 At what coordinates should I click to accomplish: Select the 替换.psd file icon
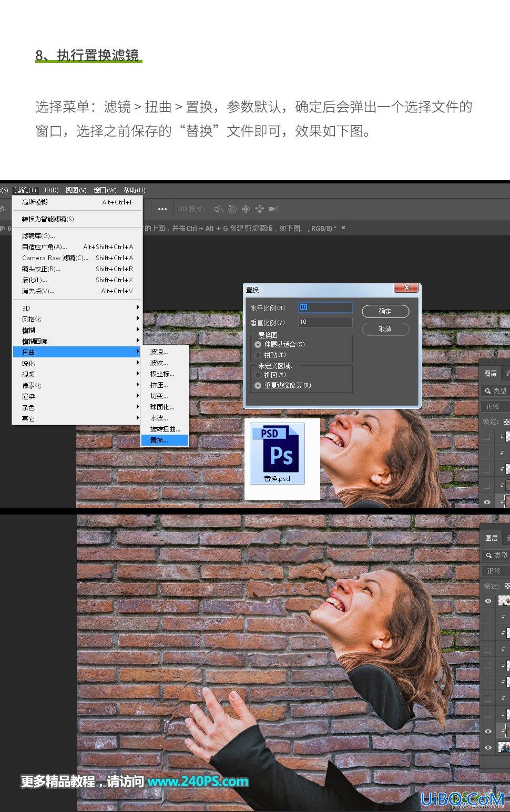277,453
